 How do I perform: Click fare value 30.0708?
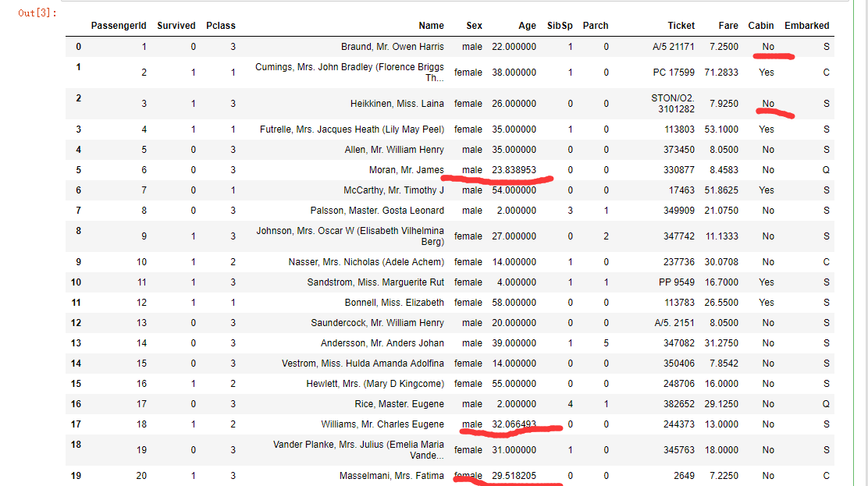pyautogui.click(x=721, y=262)
